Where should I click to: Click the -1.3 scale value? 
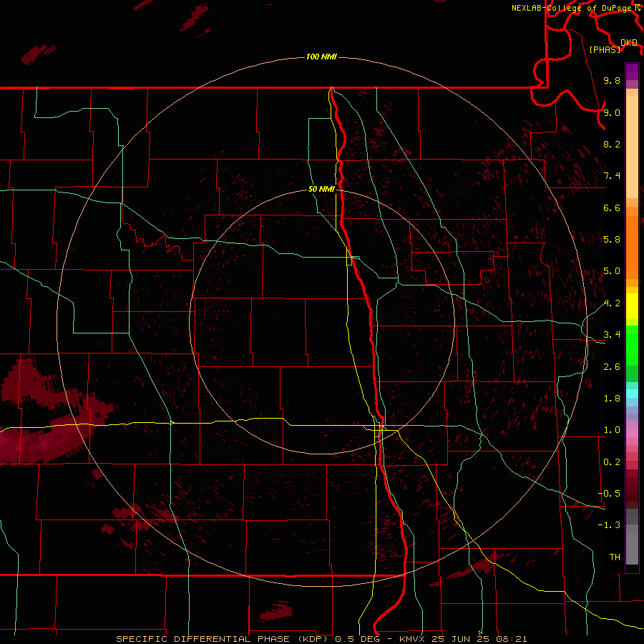pos(609,525)
